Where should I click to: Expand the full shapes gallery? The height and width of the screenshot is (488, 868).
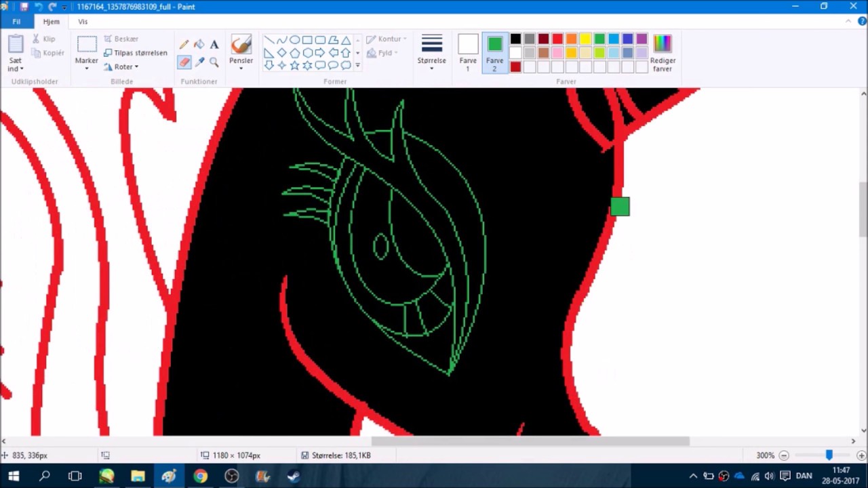(357, 66)
